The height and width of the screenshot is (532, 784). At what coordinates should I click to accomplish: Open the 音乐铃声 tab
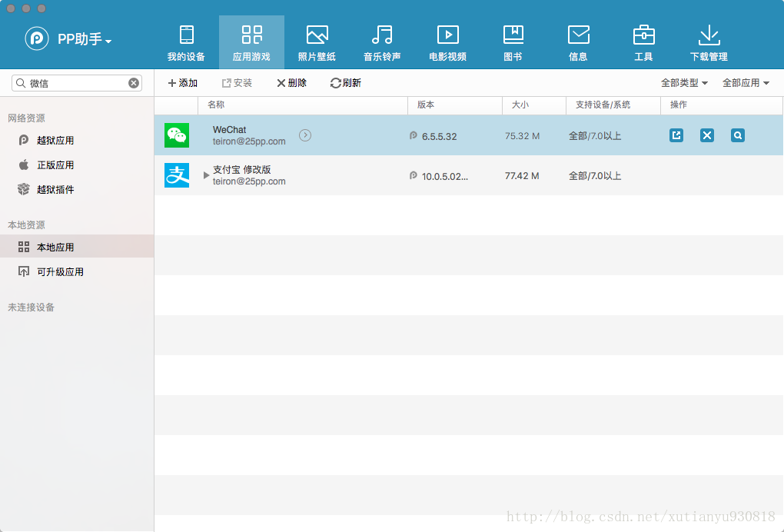pyautogui.click(x=382, y=42)
